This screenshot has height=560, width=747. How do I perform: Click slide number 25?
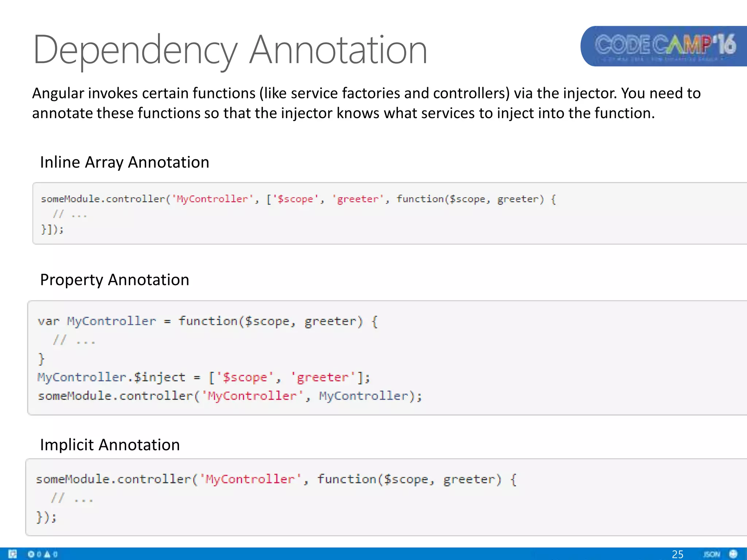pyautogui.click(x=677, y=554)
